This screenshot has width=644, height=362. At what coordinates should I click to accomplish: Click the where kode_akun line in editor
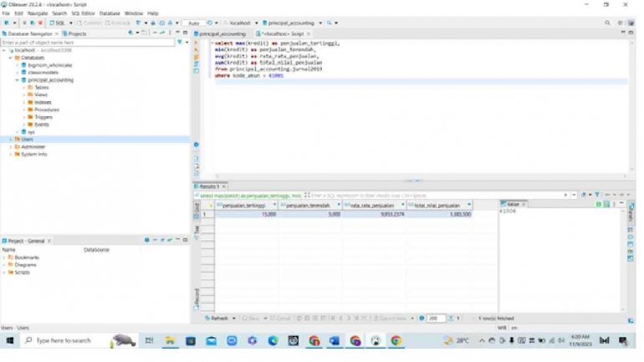click(x=249, y=76)
